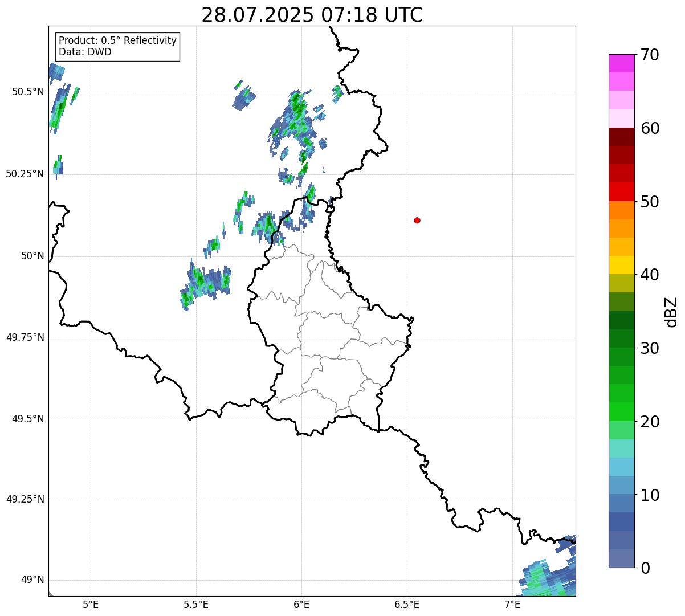Click the 'dBZ' colorbar axis label
Screen dimensions: 685x616
click(x=672, y=312)
